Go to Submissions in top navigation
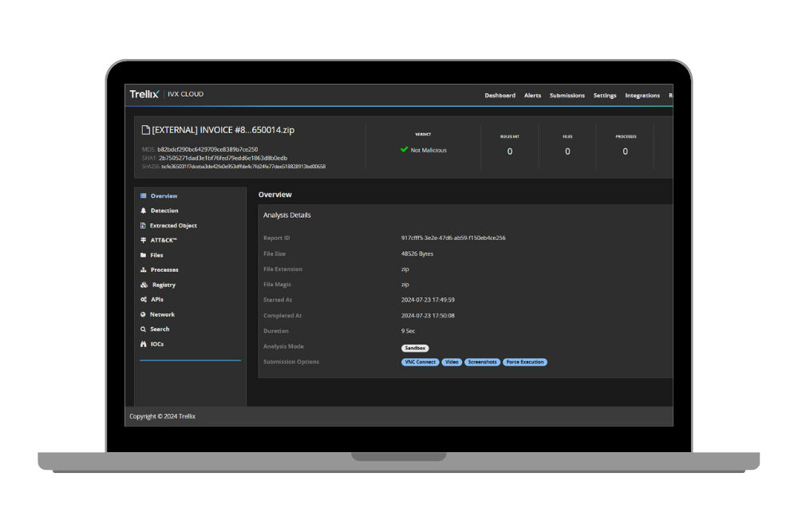Viewport: 798px width, 532px height. [567, 95]
